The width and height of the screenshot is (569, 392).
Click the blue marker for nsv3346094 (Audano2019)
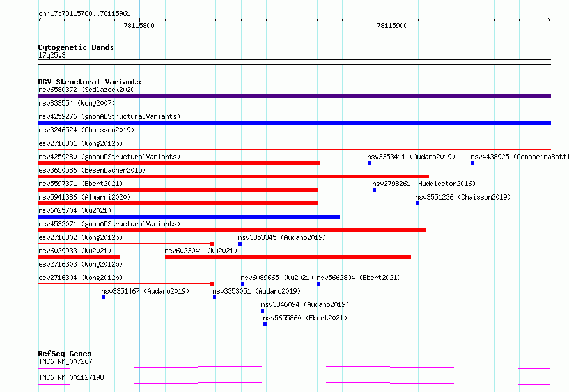click(263, 311)
